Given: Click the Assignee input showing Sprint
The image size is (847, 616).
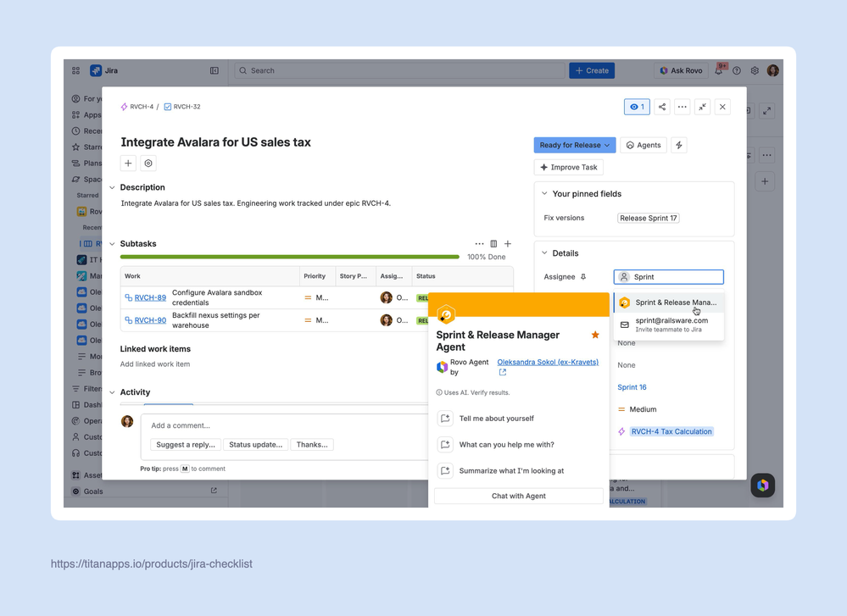Looking at the screenshot, I should coord(669,277).
